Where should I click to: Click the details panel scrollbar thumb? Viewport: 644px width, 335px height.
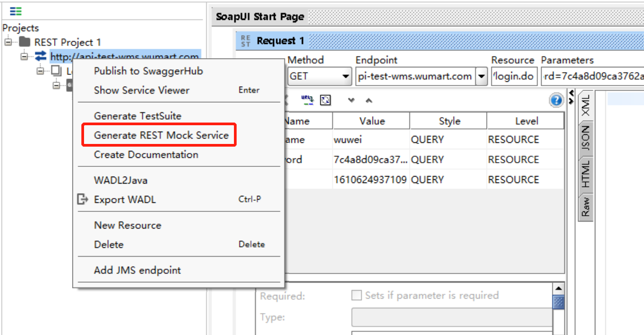(558, 302)
